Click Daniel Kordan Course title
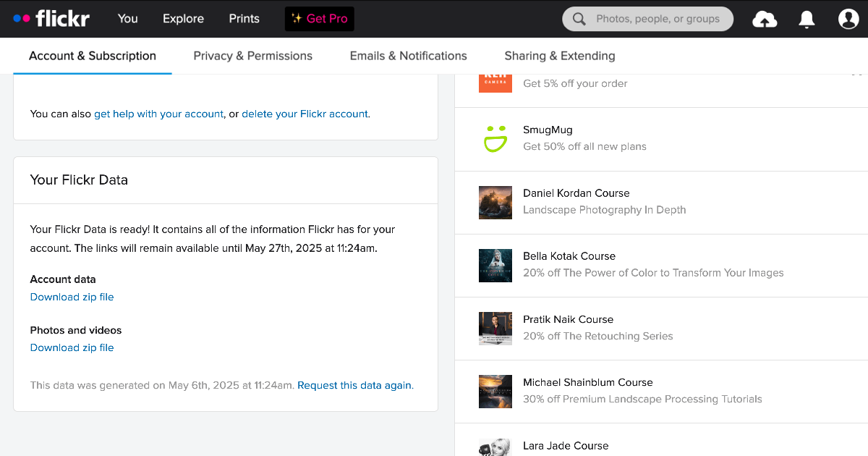 [x=576, y=193]
